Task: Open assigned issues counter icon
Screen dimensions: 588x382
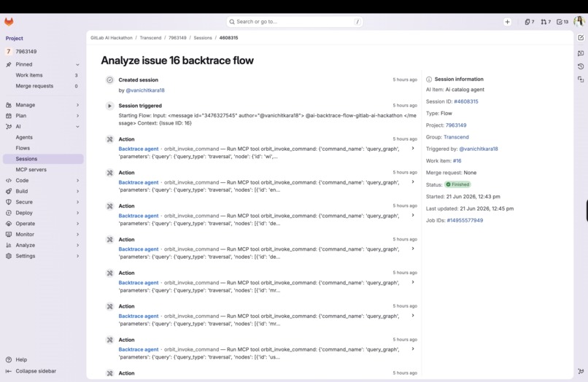Action: (x=529, y=22)
